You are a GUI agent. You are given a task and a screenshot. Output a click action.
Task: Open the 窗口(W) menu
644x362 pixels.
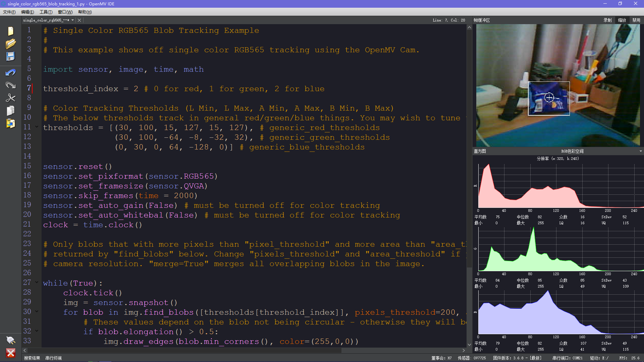65,12
